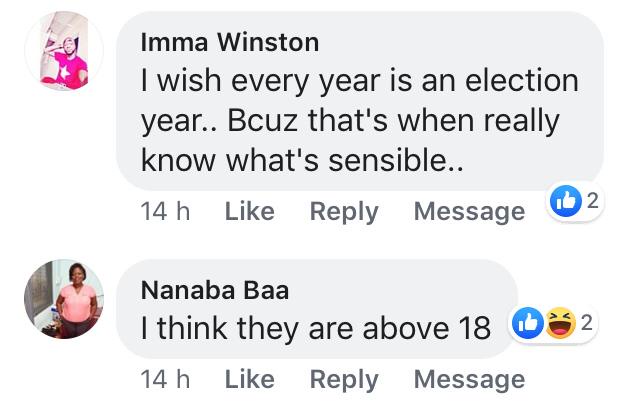
Task: Reply to Nanaba Baa's comment
Action: pyautogui.click(x=344, y=379)
